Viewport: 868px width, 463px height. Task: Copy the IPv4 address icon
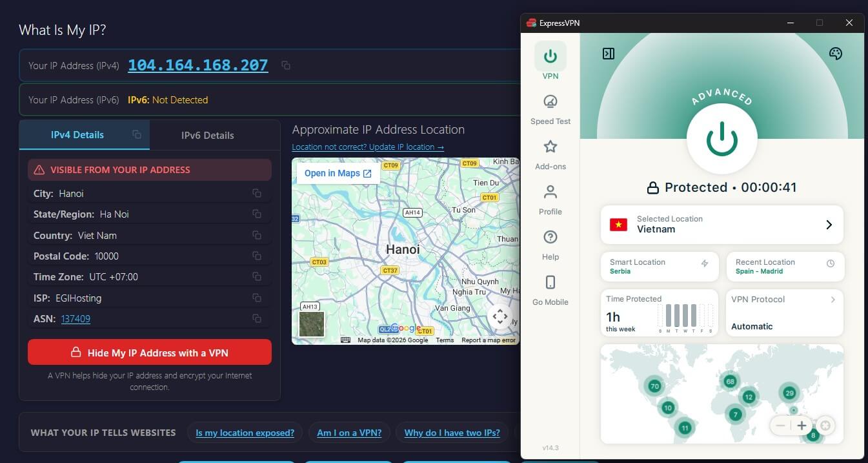[x=286, y=65]
